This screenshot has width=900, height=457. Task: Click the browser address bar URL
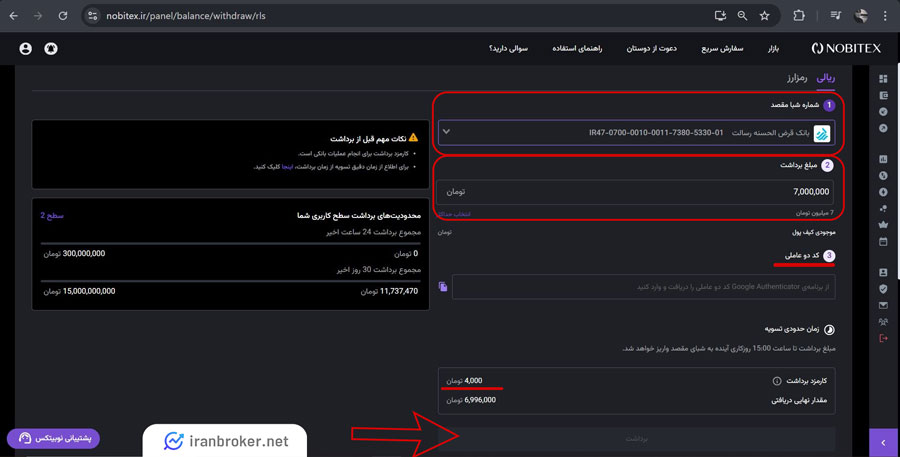click(x=186, y=16)
